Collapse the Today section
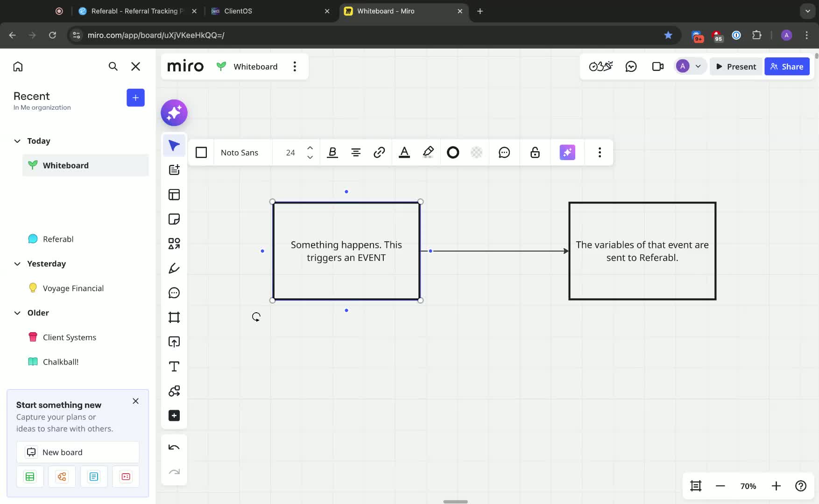Image resolution: width=819 pixels, height=504 pixels. click(17, 141)
